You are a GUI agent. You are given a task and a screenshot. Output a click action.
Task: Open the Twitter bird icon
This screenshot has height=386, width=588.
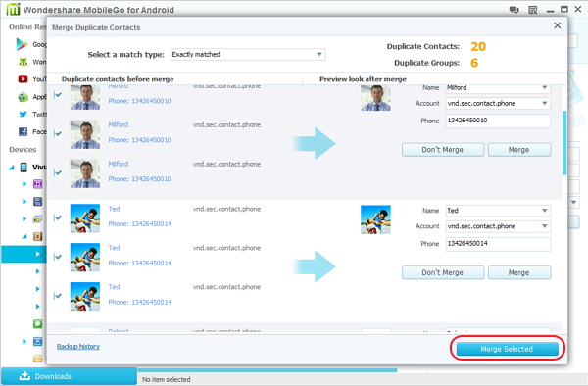click(x=23, y=115)
